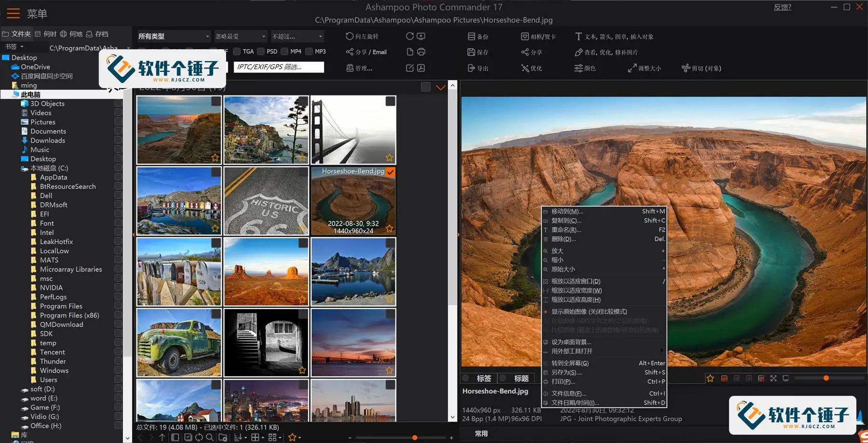Open 分享 / Email share option
The image size is (868, 443).
tap(366, 52)
